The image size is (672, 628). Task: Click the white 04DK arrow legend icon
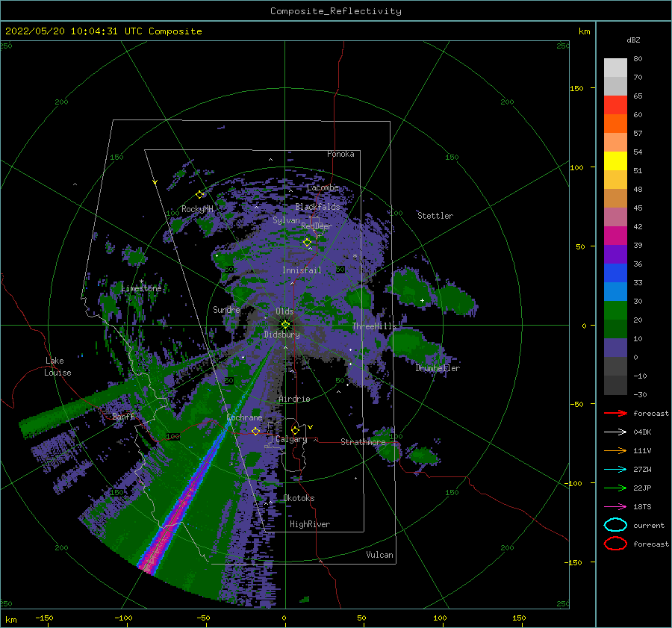(615, 432)
